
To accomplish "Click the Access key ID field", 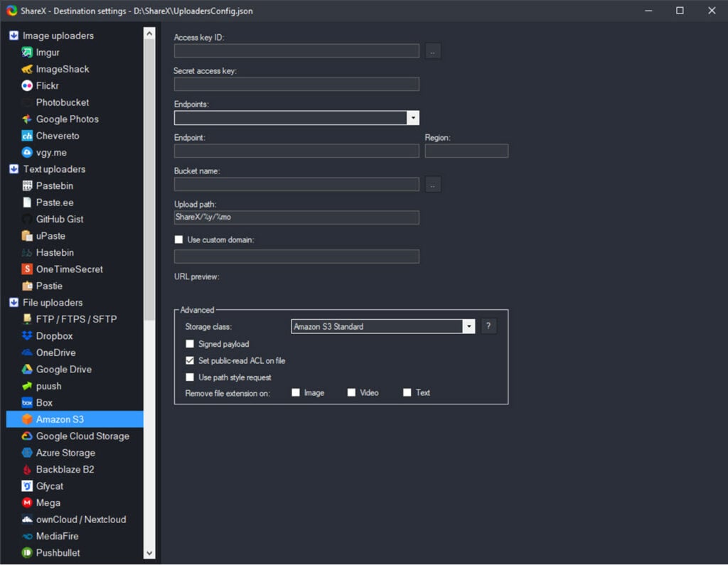I will tap(296, 51).
